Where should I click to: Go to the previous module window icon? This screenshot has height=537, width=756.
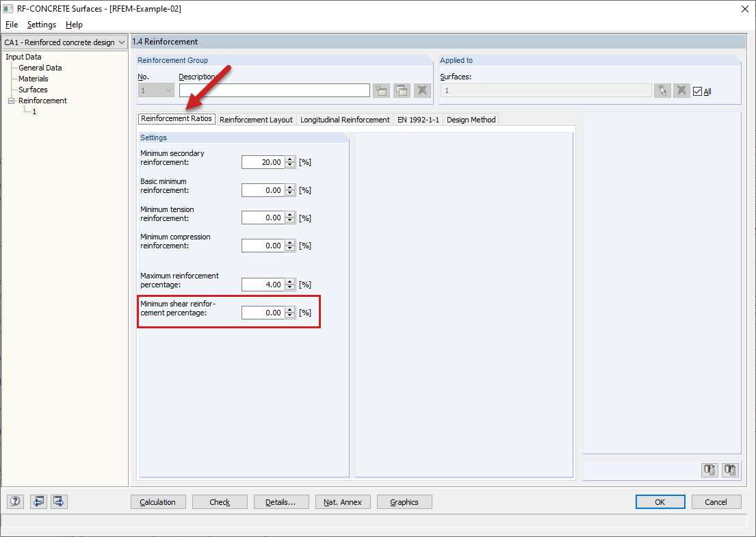[x=38, y=502]
